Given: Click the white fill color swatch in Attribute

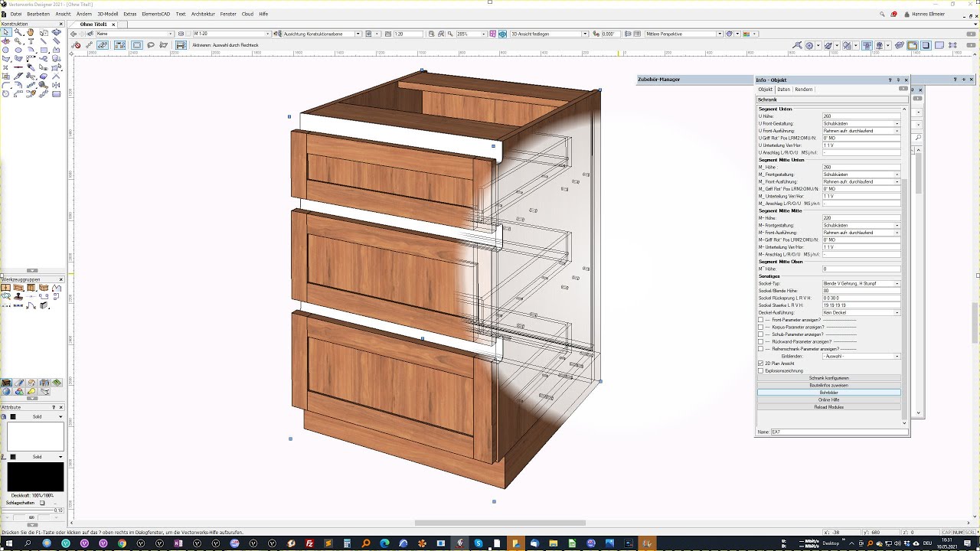Looking at the screenshot, I should pyautogui.click(x=35, y=437).
